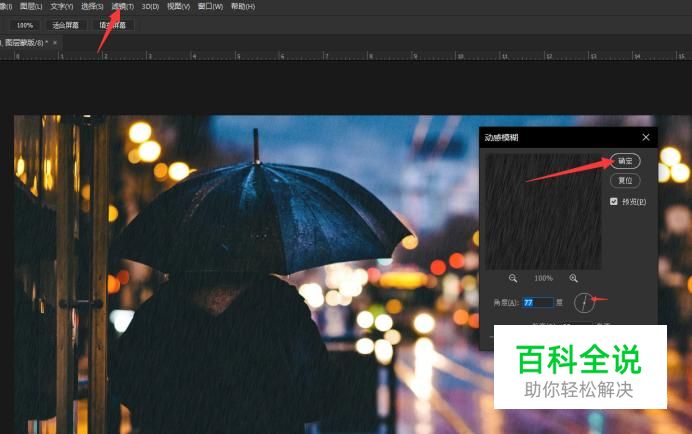The image size is (692, 434).
Task: Open the 文字(Y) menu
Action: tap(62, 7)
